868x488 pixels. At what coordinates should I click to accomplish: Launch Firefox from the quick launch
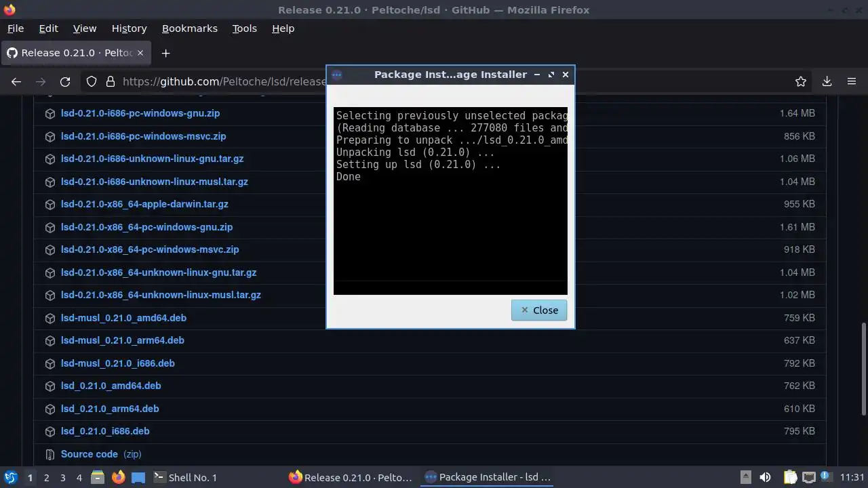tap(118, 477)
